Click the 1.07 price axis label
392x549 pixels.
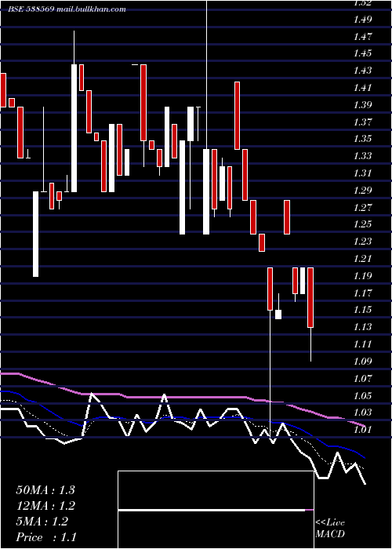[362, 379]
